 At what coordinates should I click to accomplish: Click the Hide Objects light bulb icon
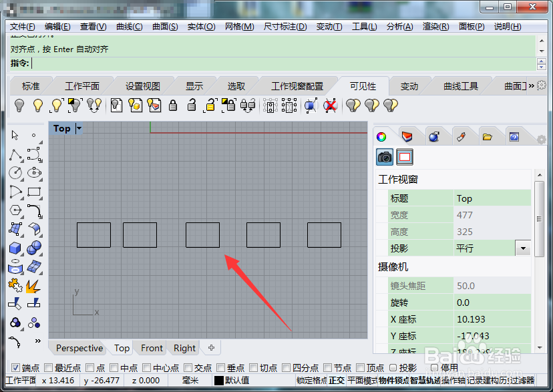[19, 106]
